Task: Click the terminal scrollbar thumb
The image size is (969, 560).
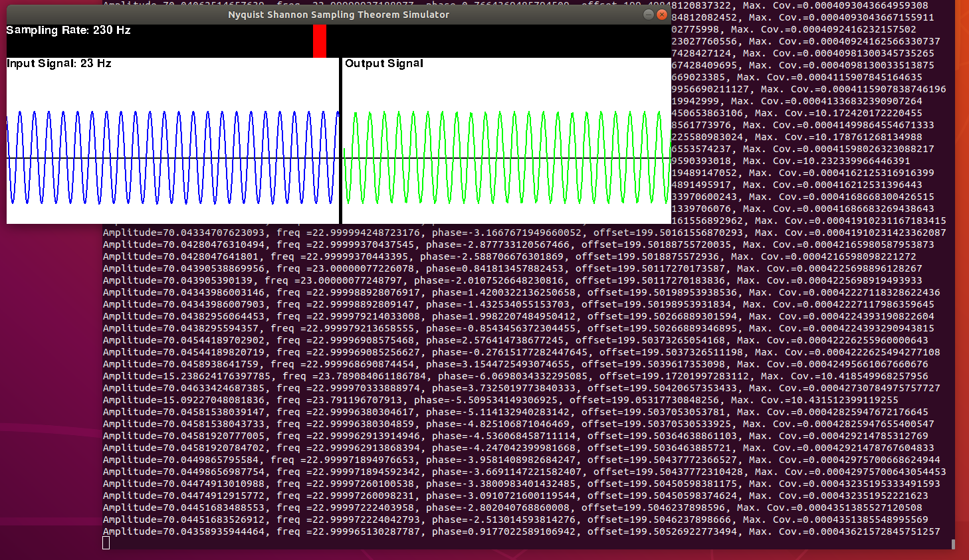Action: (953, 544)
